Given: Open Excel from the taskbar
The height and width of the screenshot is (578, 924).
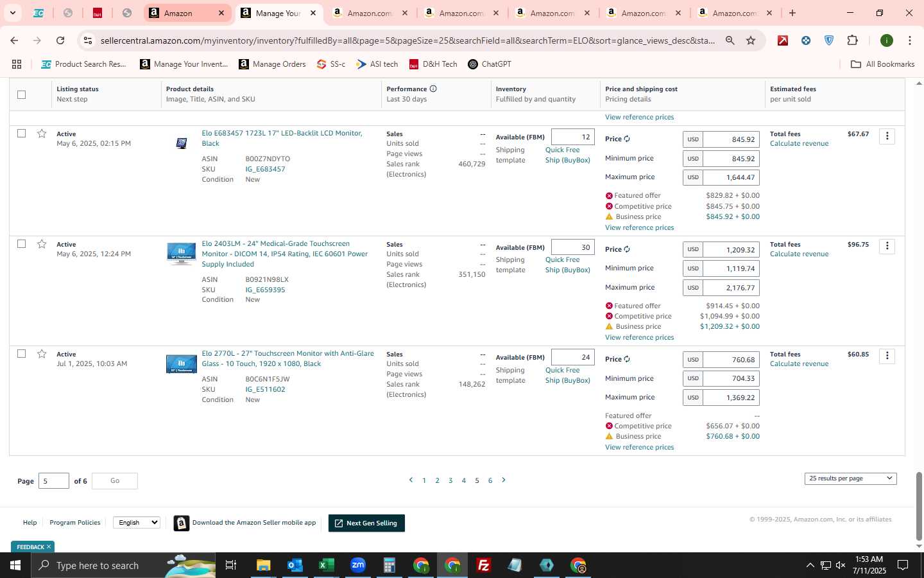Looking at the screenshot, I should (x=326, y=565).
